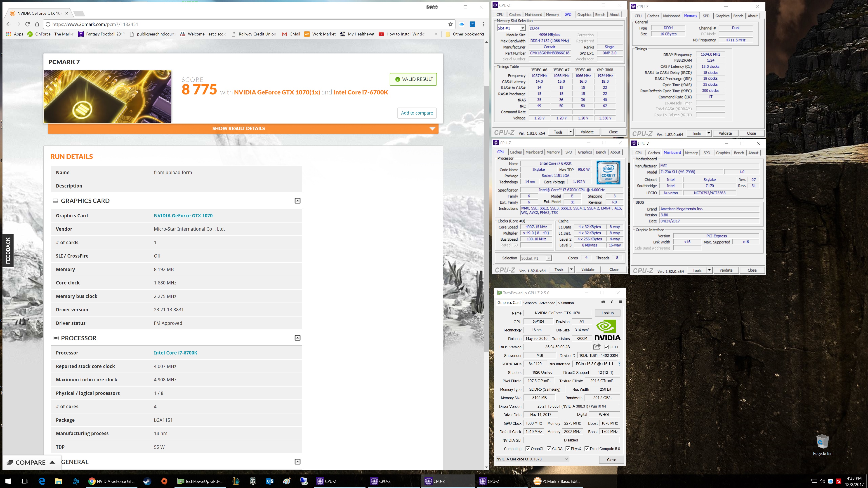Open the Windows Start menu
The image size is (868, 488).
click(x=8, y=481)
